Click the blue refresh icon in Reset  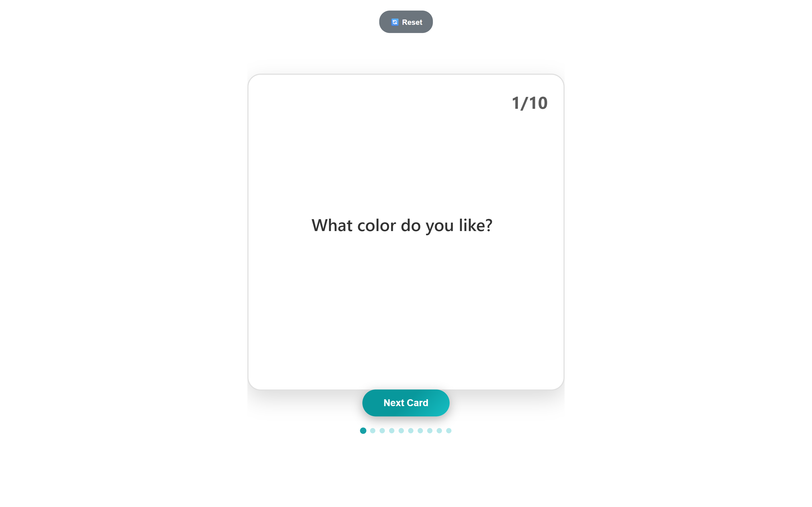point(395,22)
